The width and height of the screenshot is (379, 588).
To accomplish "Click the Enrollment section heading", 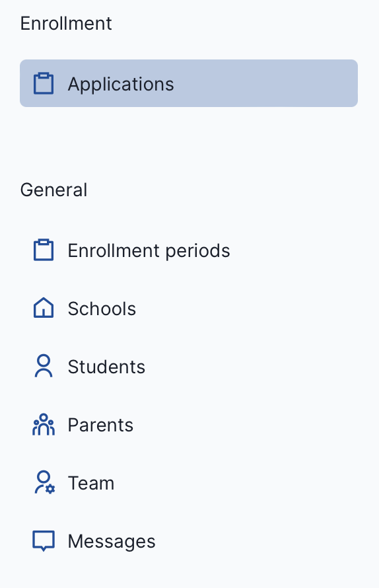I will pyautogui.click(x=66, y=23).
